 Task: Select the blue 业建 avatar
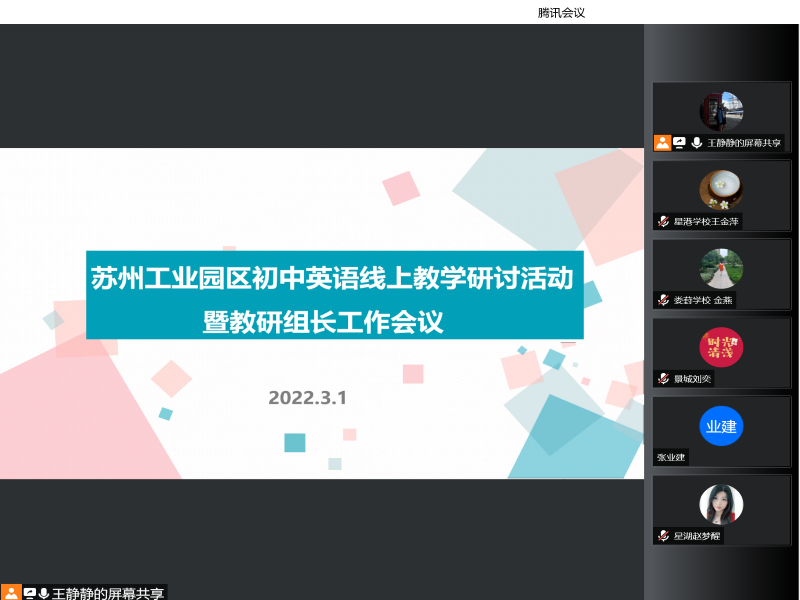721,426
